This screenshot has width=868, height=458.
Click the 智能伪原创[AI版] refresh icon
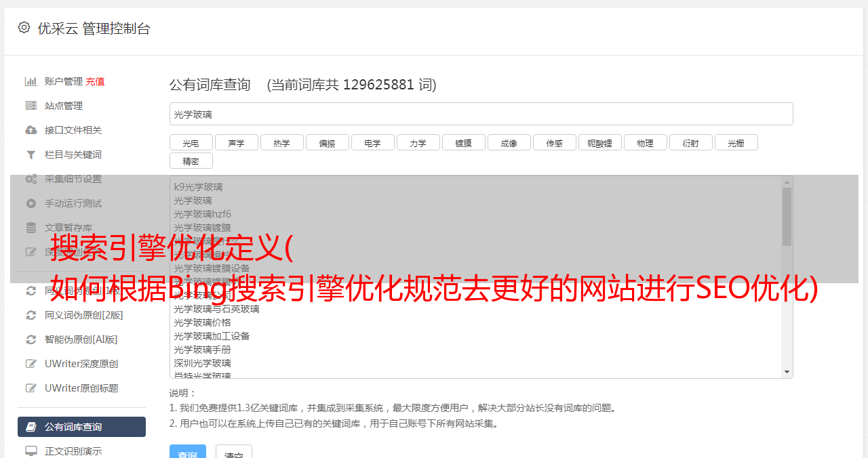click(31, 339)
